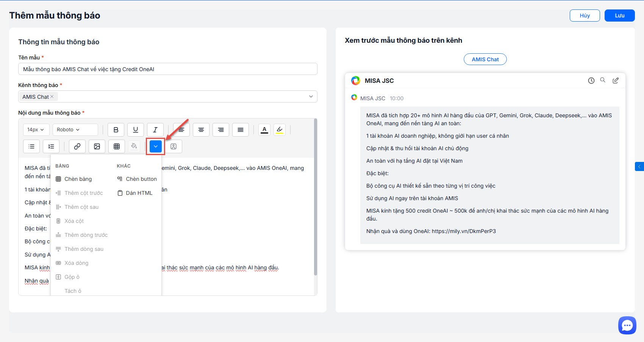Expand the blue side panel arrow
This screenshot has width=644, height=342.
coord(639,166)
